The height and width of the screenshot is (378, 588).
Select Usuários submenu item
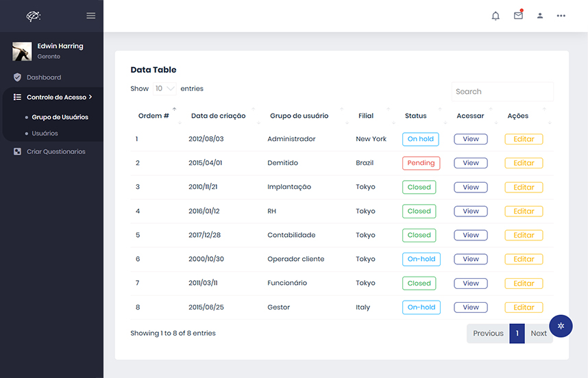point(45,134)
